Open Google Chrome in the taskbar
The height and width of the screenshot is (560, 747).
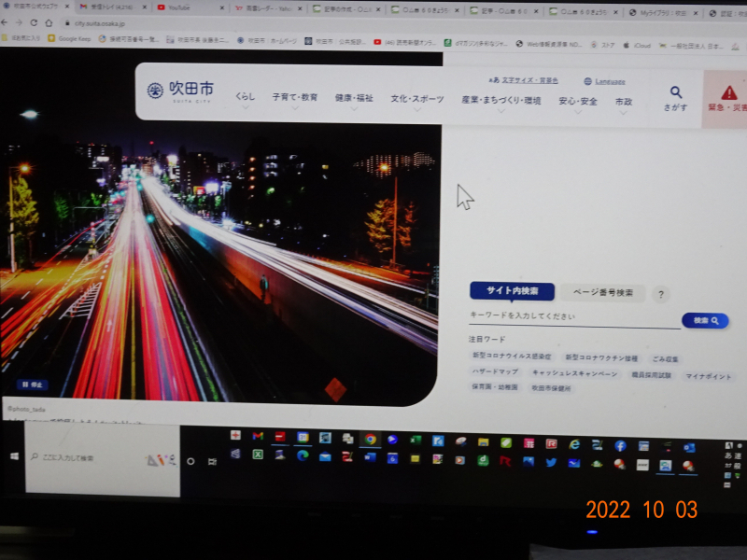pyautogui.click(x=370, y=439)
